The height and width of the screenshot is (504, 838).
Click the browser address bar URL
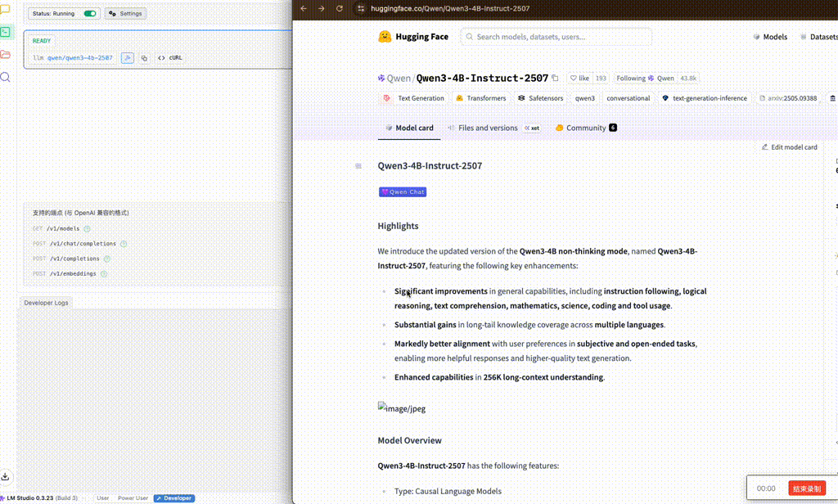pyautogui.click(x=450, y=8)
